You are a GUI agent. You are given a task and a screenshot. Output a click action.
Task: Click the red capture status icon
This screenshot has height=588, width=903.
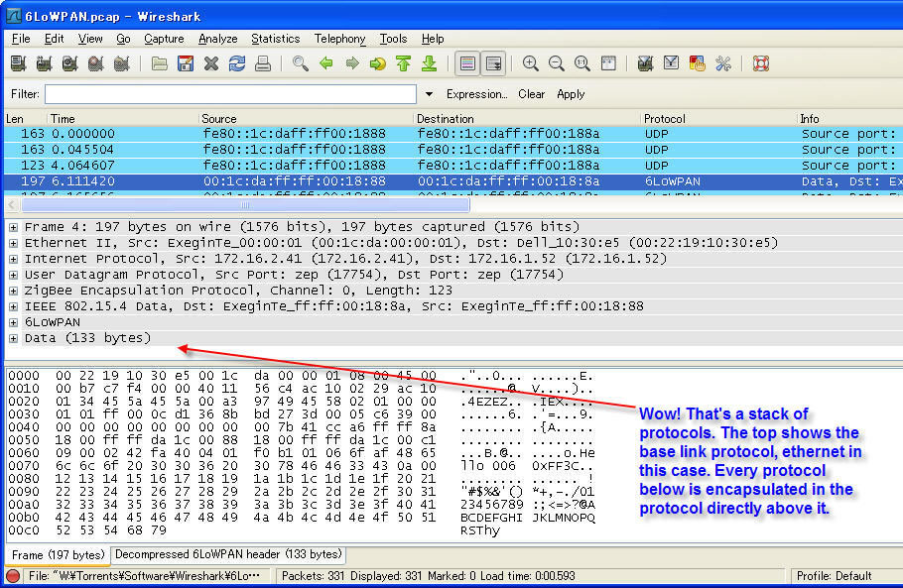(x=13, y=575)
